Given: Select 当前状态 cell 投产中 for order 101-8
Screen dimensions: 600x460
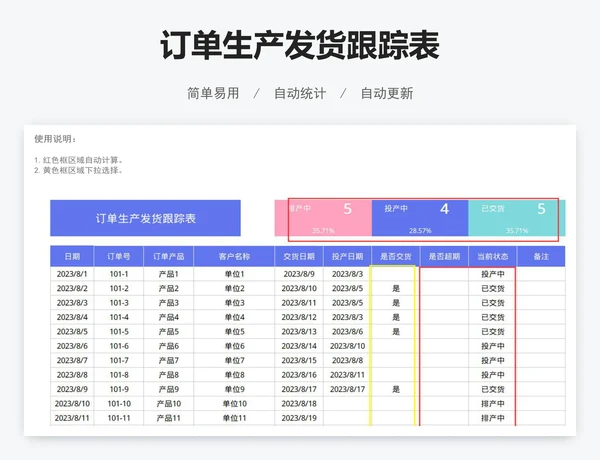Looking at the screenshot, I should coord(492,375).
